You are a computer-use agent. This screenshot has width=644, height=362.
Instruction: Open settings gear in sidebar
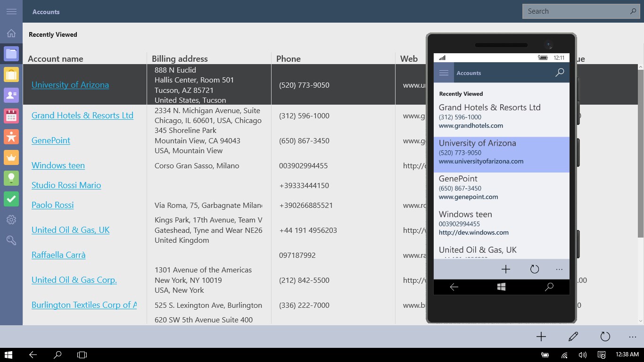click(11, 220)
